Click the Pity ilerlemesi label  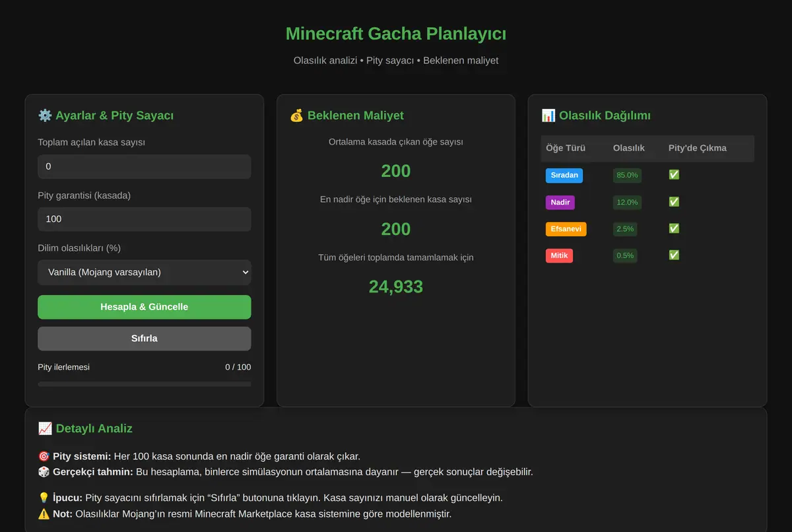pos(64,367)
